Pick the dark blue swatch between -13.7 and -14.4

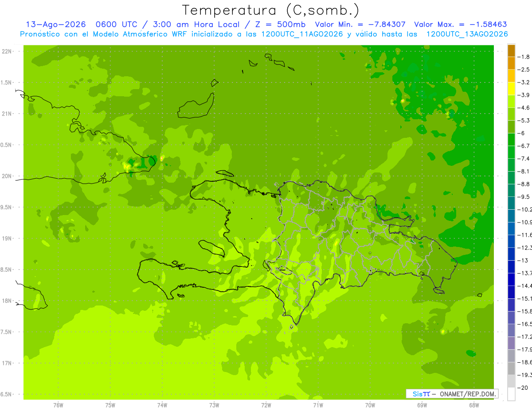click(511, 279)
